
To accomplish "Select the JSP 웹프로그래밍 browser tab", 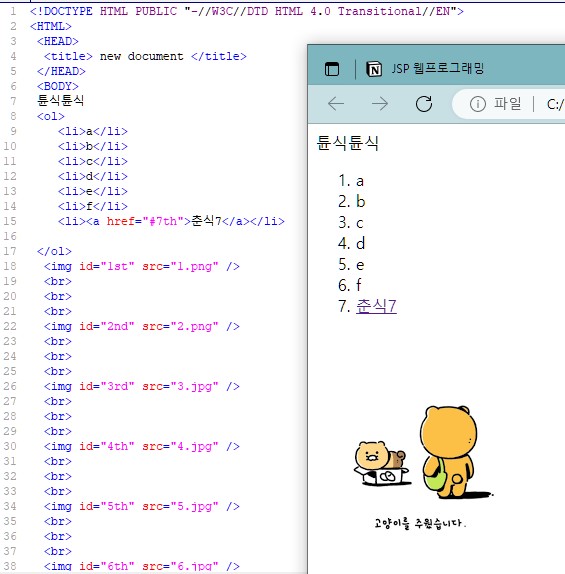I will pyautogui.click(x=438, y=68).
